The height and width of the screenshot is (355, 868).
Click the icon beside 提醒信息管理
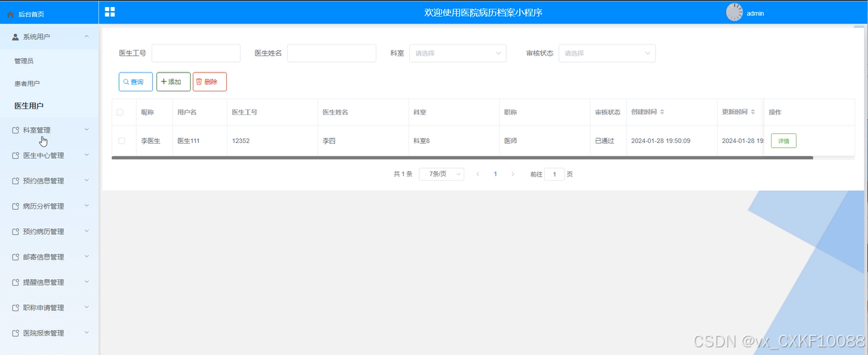point(15,282)
